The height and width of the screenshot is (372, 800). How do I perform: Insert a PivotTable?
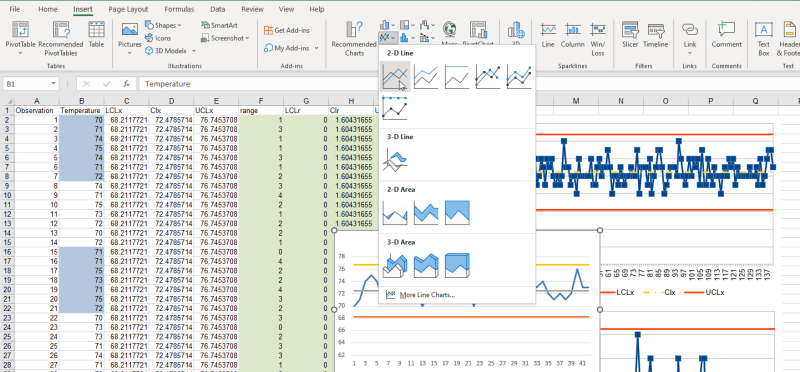click(x=20, y=38)
